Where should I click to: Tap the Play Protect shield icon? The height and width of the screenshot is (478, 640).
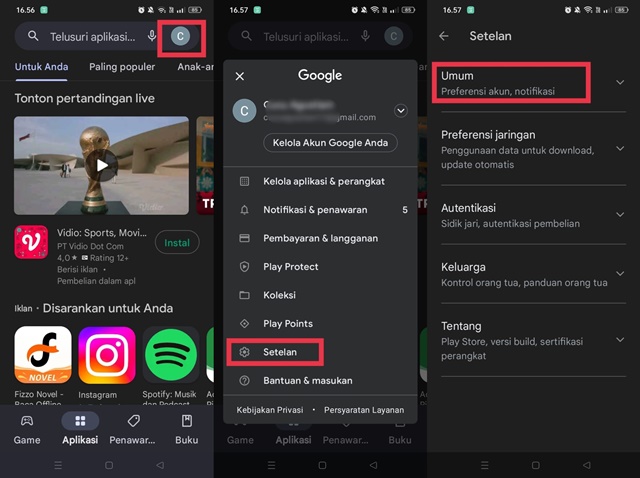tap(244, 267)
